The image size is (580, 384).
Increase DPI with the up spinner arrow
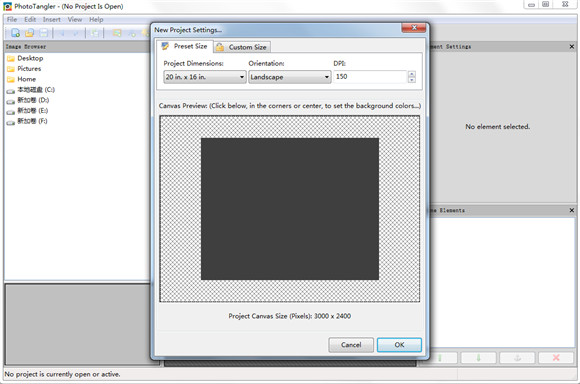pyautogui.click(x=411, y=74)
